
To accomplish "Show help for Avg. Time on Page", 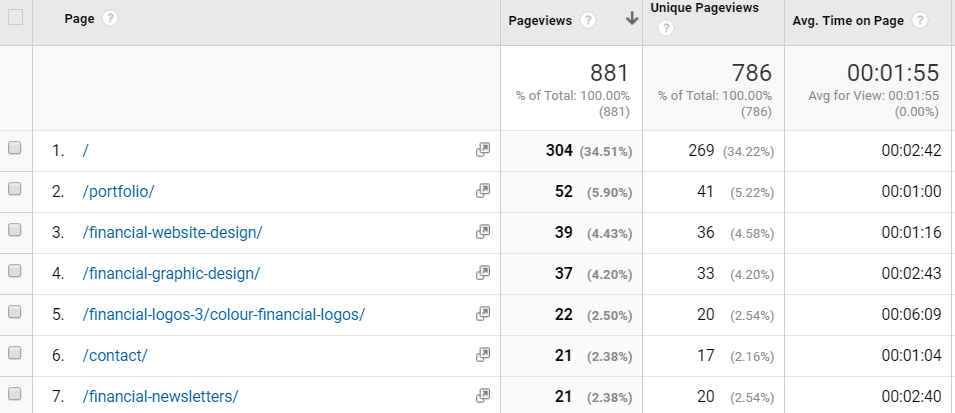I will click(x=920, y=21).
